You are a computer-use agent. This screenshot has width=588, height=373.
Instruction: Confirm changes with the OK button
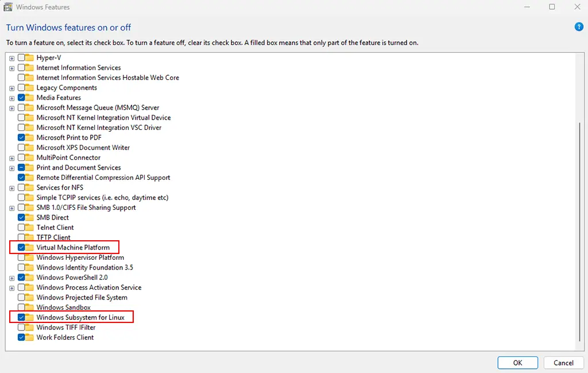point(517,363)
